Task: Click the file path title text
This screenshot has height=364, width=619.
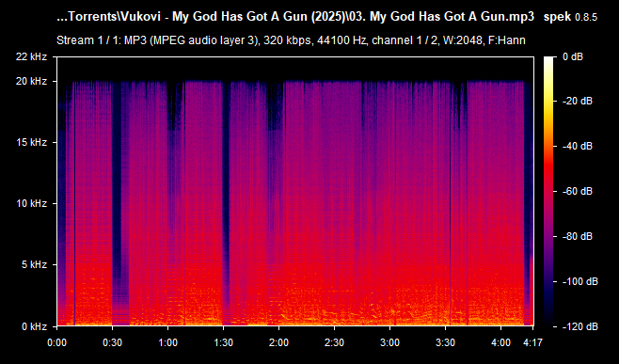Action: point(295,17)
